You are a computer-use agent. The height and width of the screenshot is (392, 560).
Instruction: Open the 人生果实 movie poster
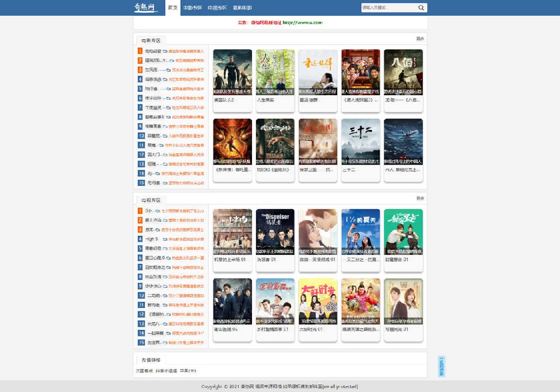tap(275, 72)
